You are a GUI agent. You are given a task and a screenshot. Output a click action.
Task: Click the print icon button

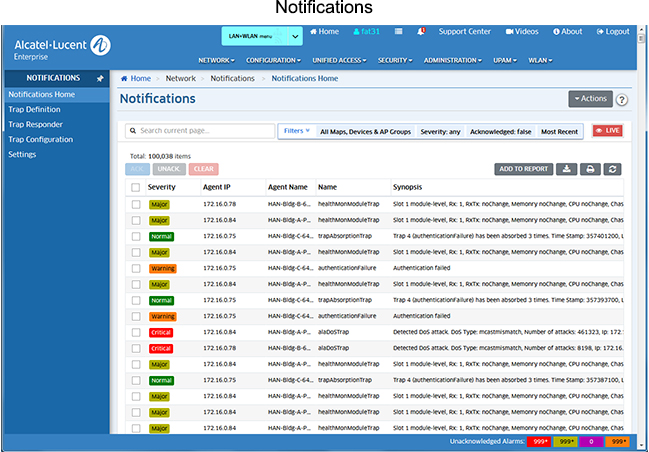pos(590,169)
